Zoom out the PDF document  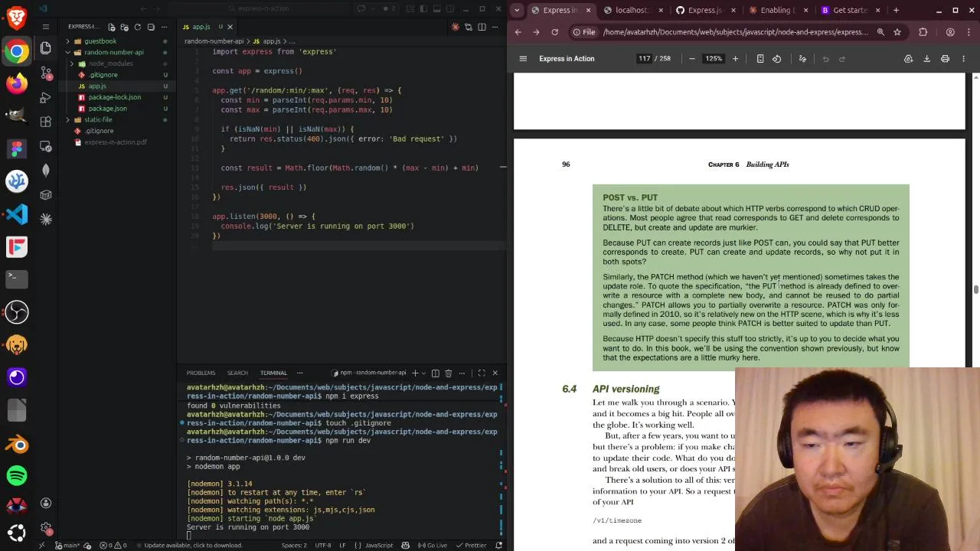click(x=692, y=59)
